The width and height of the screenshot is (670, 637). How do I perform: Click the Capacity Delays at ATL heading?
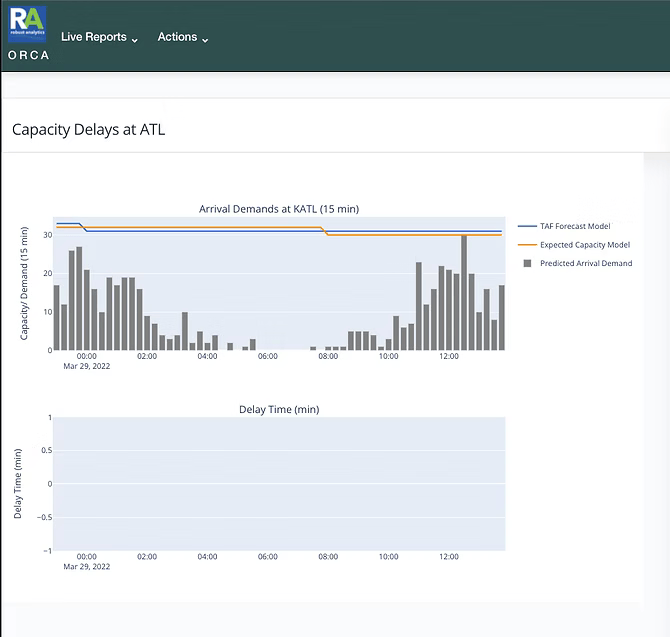88,130
